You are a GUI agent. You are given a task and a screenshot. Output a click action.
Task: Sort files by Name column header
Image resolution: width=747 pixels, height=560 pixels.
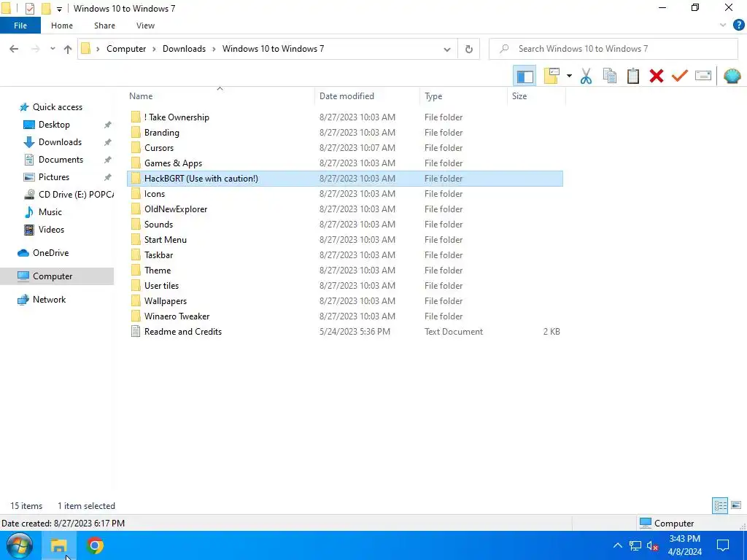tap(141, 96)
